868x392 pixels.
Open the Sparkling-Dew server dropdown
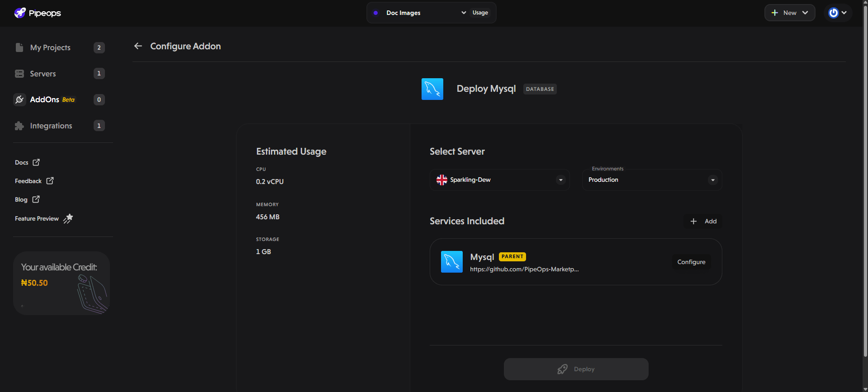coord(499,180)
